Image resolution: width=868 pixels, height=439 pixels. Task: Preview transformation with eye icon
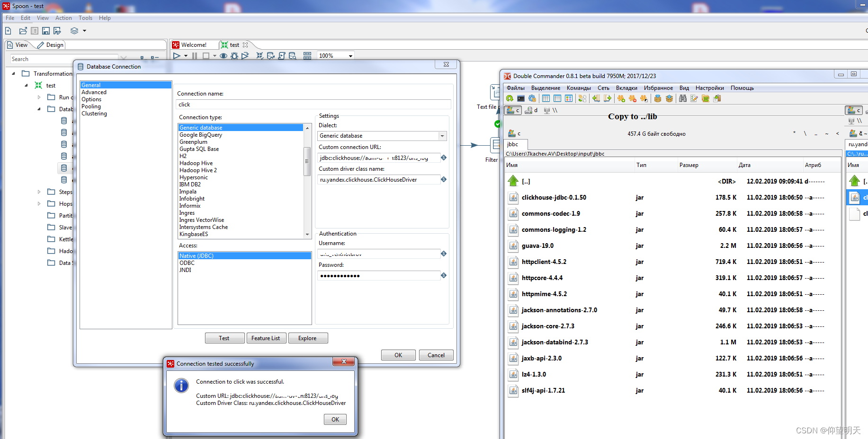tap(224, 56)
